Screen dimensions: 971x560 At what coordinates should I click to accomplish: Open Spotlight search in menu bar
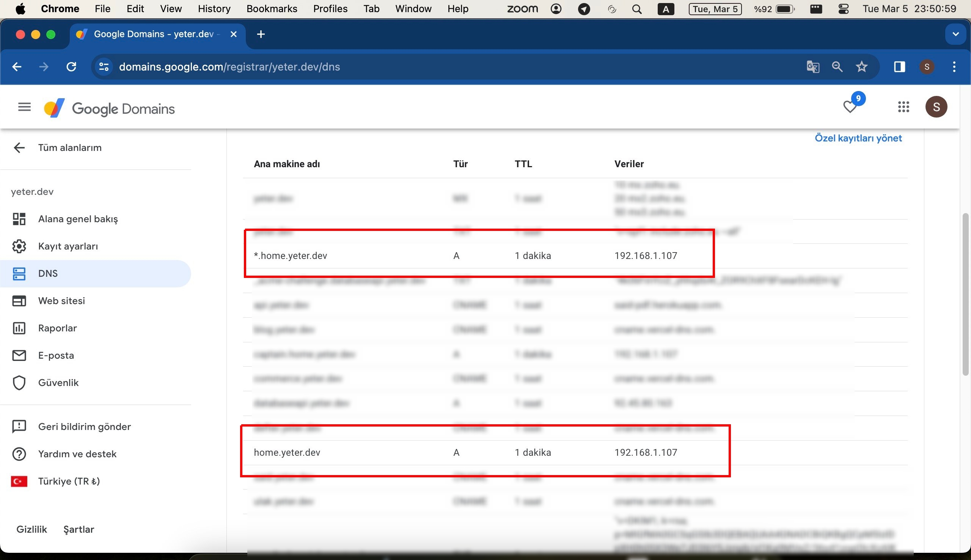637,9
